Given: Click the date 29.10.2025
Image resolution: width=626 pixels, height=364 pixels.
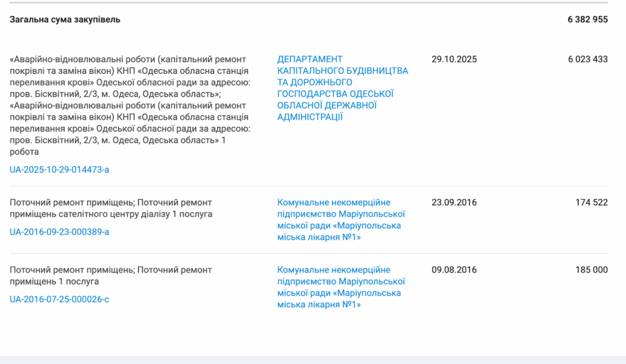Looking at the screenshot, I should [x=454, y=59].
